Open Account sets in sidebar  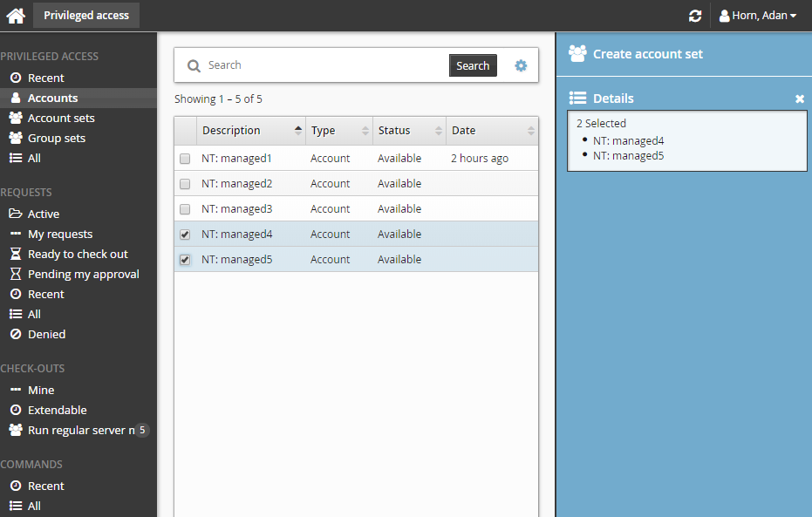[60, 118]
